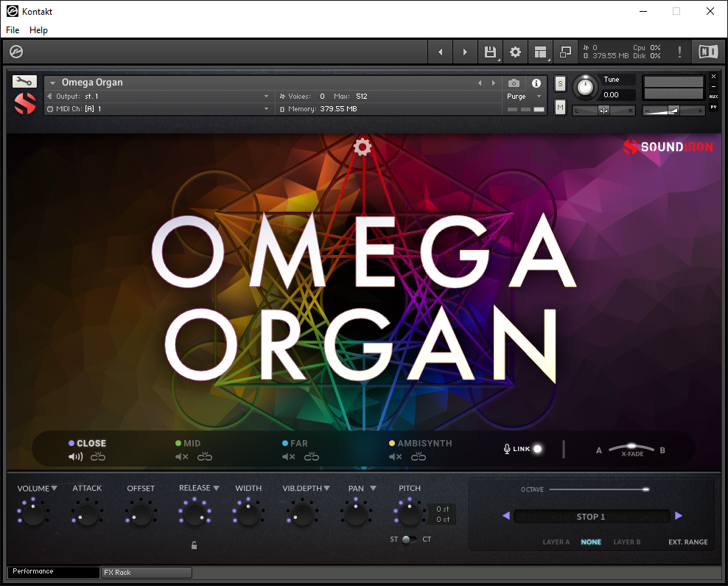Click the FAR mic routing icon
Screen dimensions: 728x586
point(312,457)
